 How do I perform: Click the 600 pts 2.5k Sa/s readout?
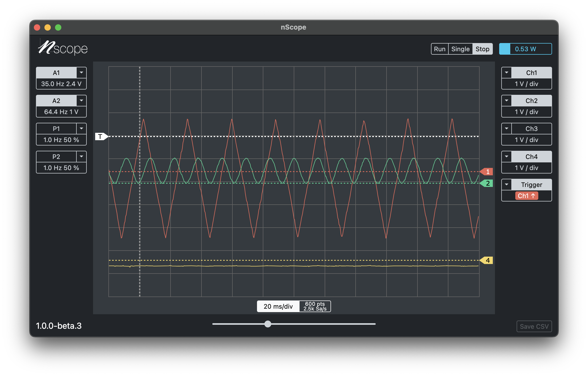point(315,306)
